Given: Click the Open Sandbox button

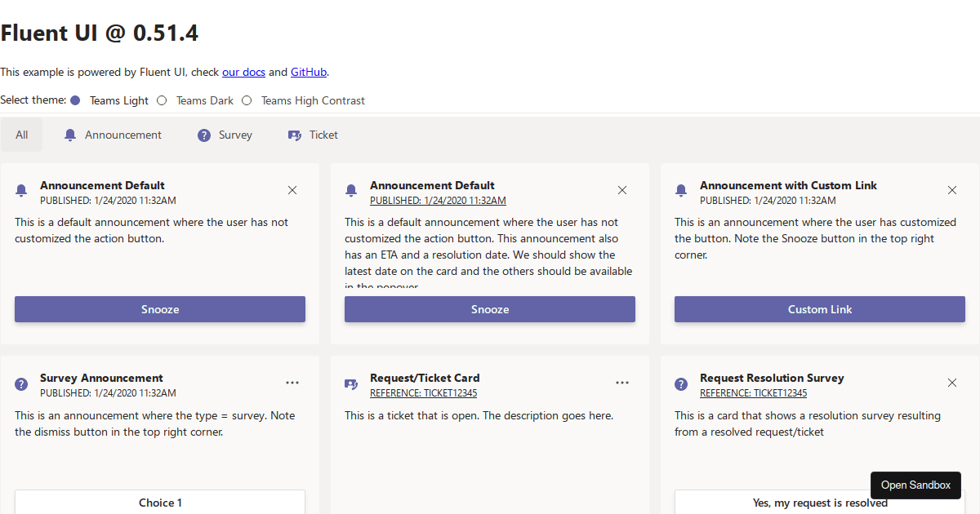Looking at the screenshot, I should 915,485.
